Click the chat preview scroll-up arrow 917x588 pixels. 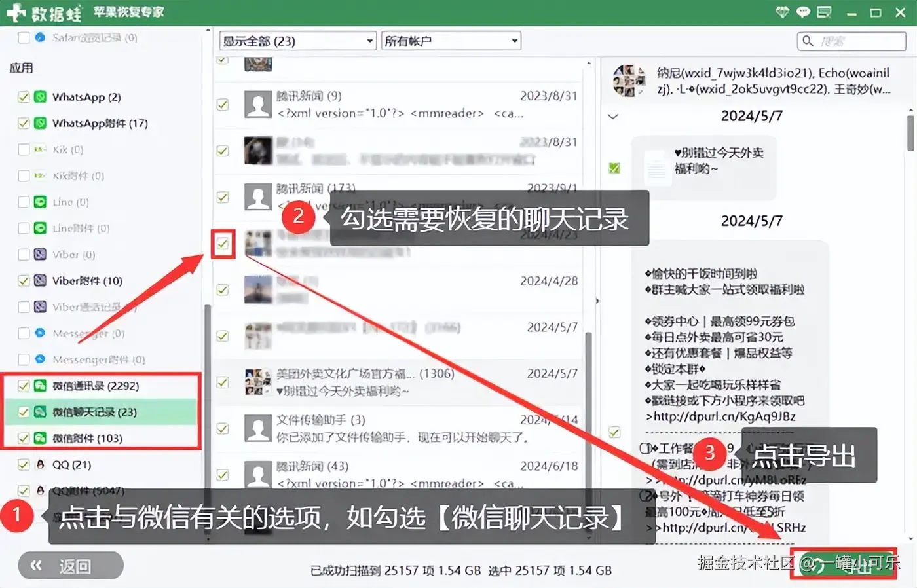911,111
